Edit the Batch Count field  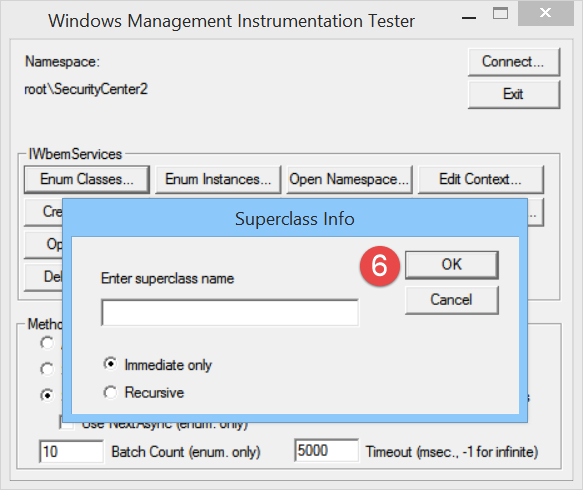(71, 452)
